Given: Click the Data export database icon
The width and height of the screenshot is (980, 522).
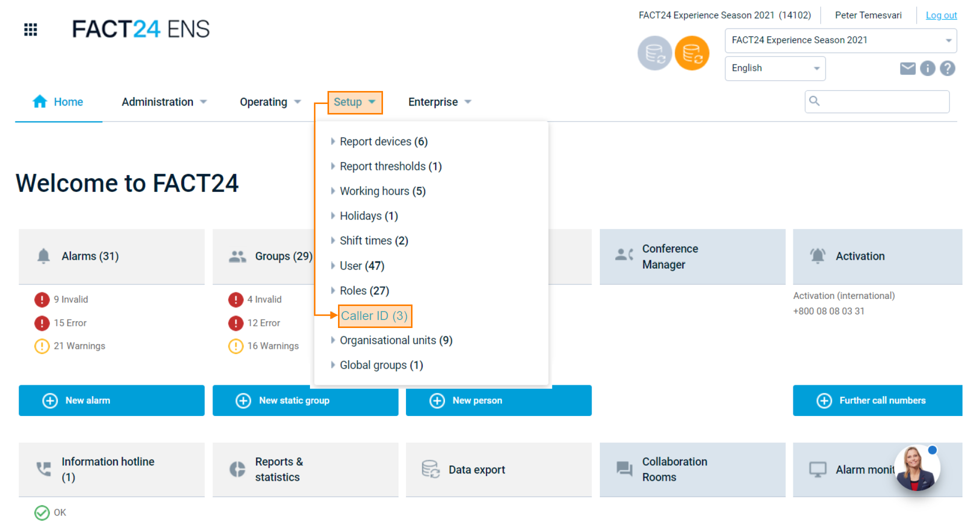Looking at the screenshot, I should coord(430,469).
